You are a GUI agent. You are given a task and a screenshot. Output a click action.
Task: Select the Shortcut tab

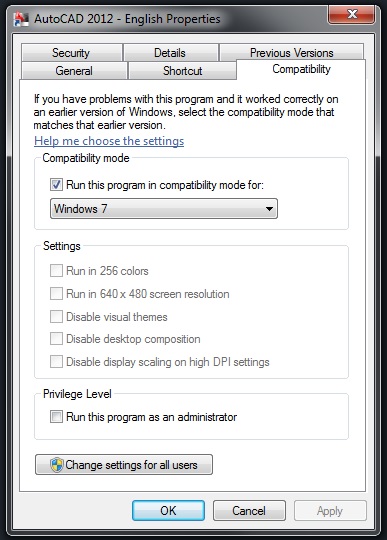click(x=182, y=71)
